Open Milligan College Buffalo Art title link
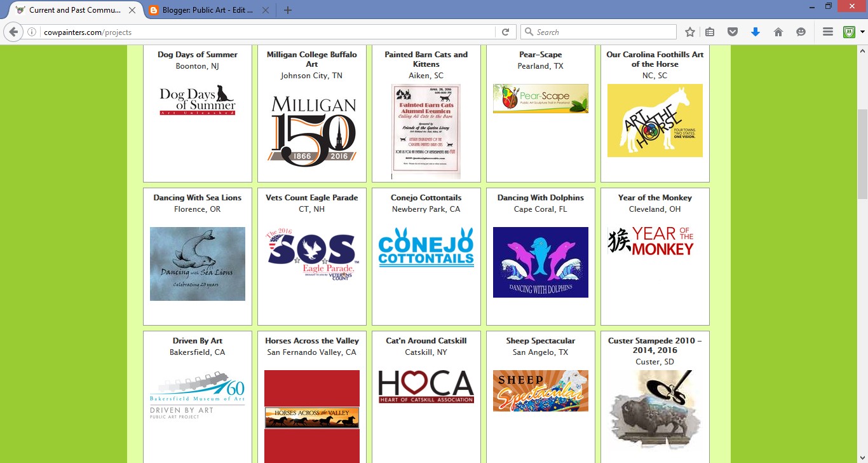Screen dimensions: 868x463 click(312, 59)
